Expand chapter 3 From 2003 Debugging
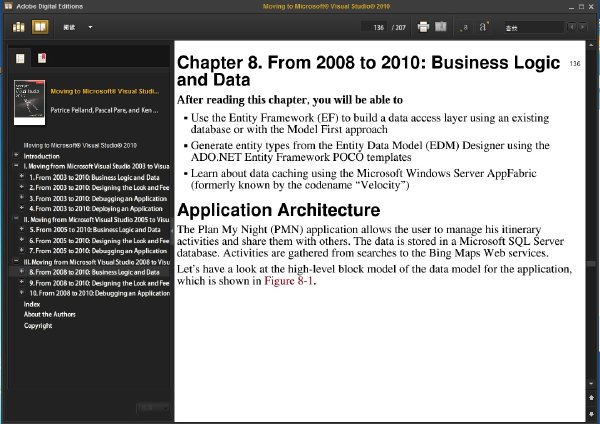The image size is (600, 424). (22, 198)
